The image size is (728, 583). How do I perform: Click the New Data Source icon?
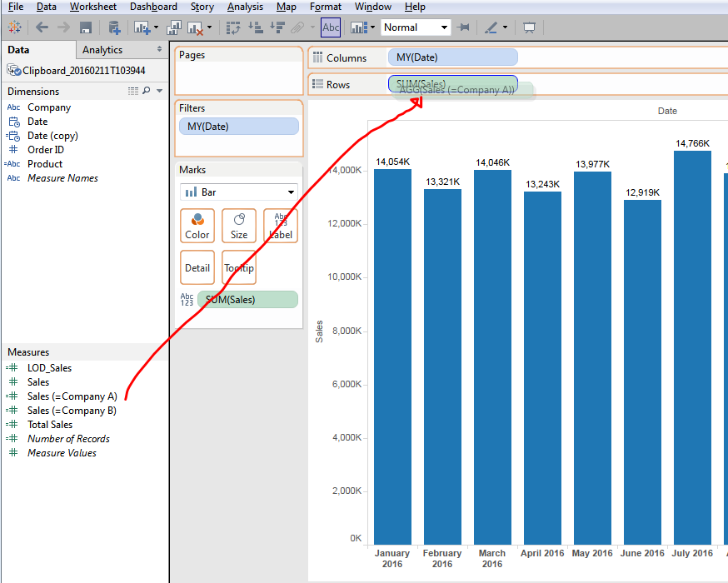coord(114,27)
